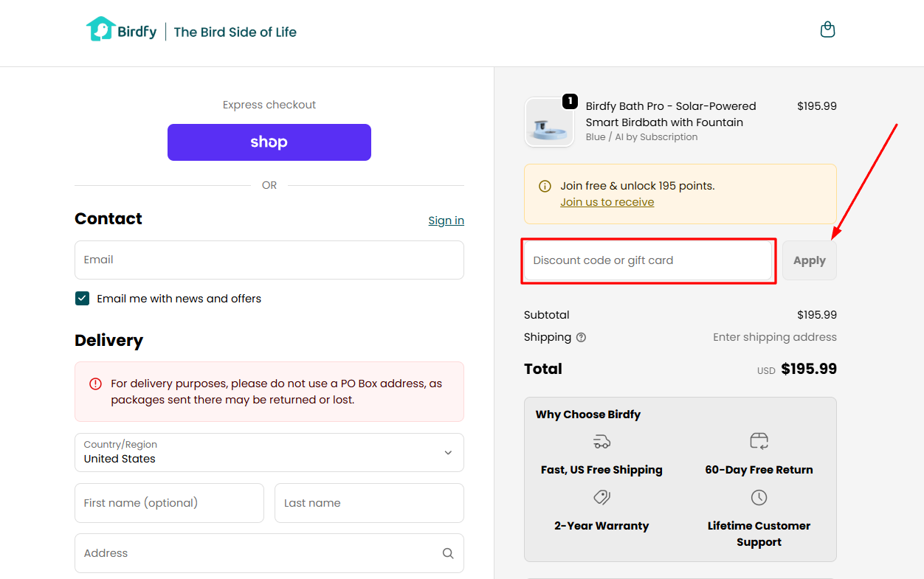The height and width of the screenshot is (579, 924).
Task: Focus the Address input field
Action: pyautogui.click(x=269, y=553)
